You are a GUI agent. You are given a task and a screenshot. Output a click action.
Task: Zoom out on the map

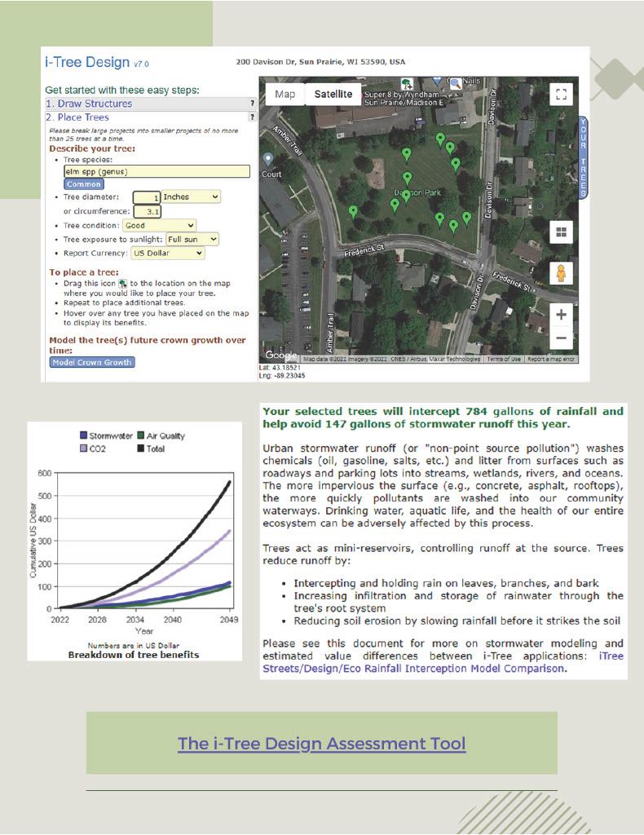pyautogui.click(x=560, y=337)
